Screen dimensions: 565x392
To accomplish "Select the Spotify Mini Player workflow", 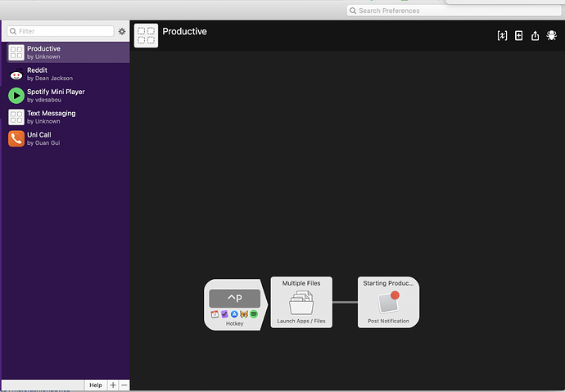I will click(x=68, y=96).
